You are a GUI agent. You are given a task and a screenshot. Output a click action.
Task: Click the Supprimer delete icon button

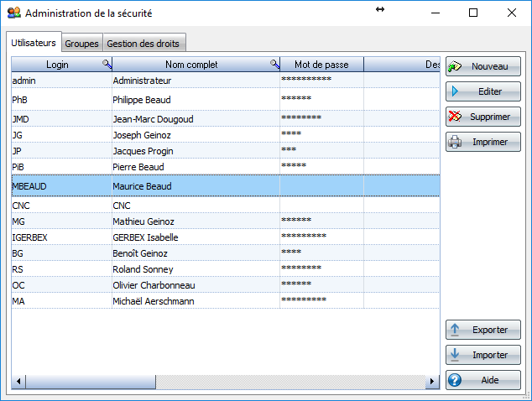pyautogui.click(x=482, y=117)
